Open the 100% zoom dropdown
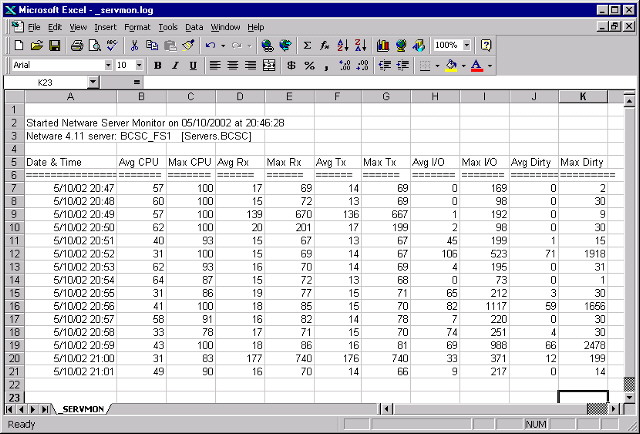The height and width of the screenshot is (434, 640). [467, 46]
